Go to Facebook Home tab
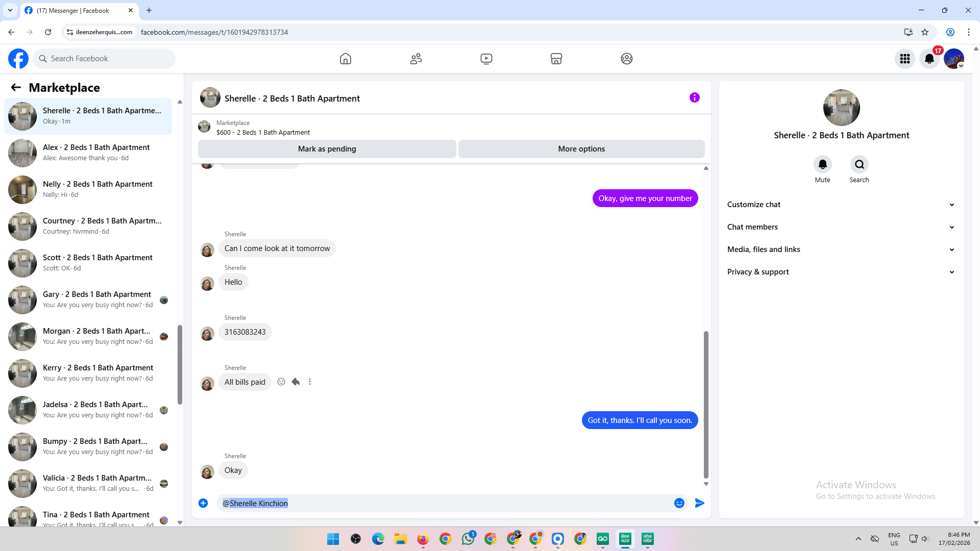980x551 pixels. (x=346, y=59)
